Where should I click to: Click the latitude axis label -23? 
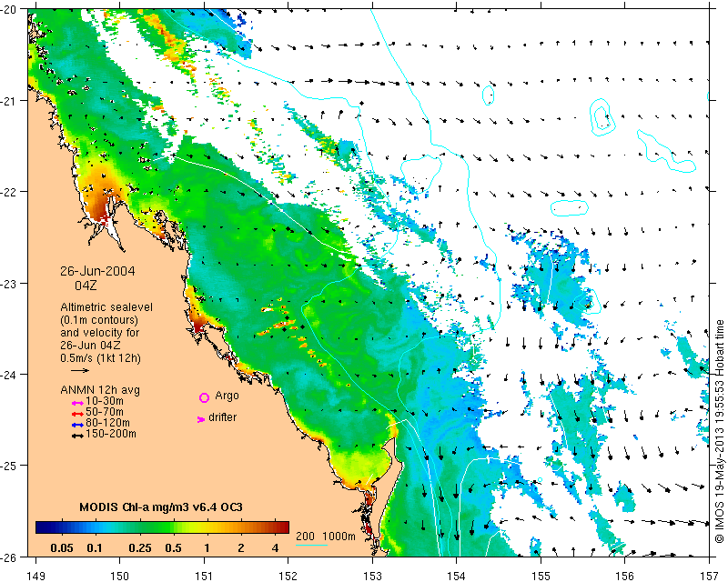click(x=9, y=283)
